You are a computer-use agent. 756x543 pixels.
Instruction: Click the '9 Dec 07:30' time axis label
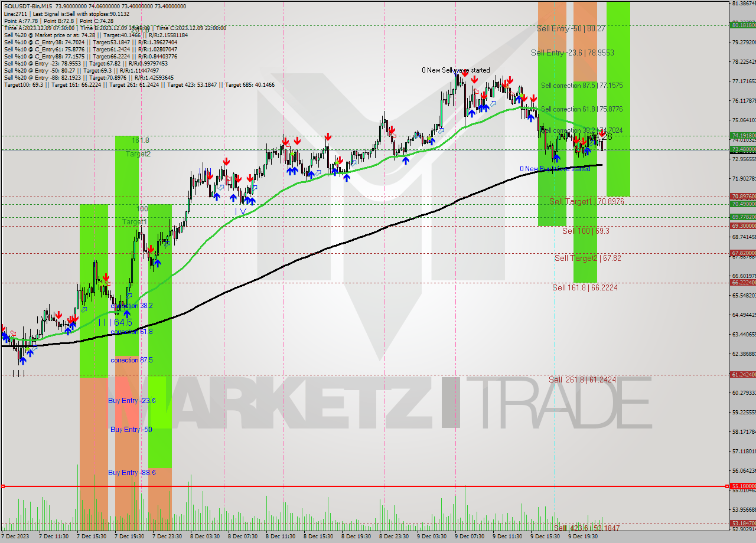point(471,537)
